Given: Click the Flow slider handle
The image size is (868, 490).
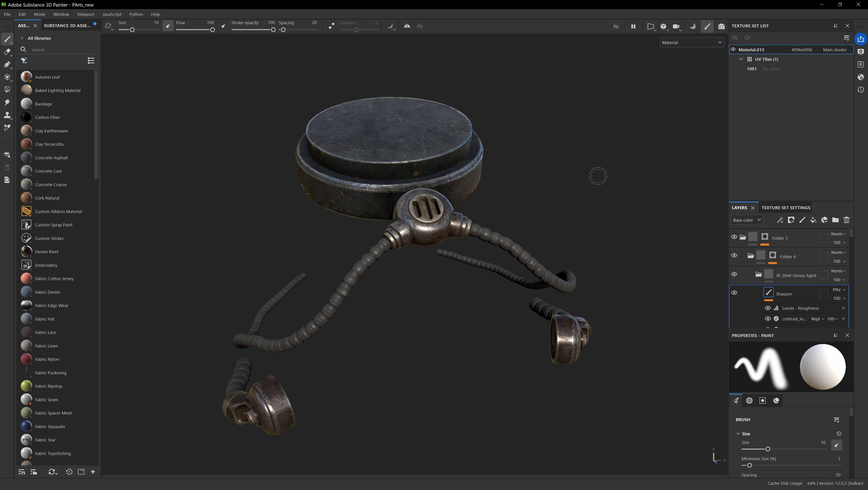Looking at the screenshot, I should (212, 30).
